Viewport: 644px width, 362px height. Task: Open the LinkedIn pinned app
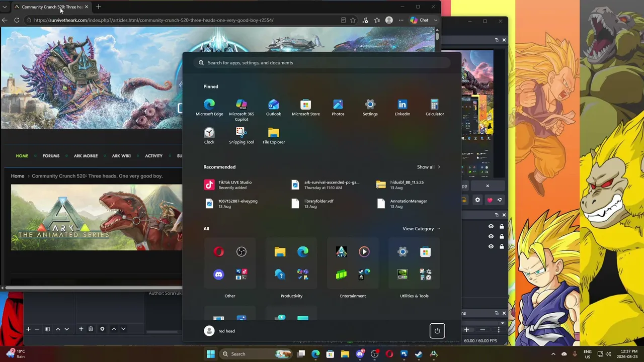[403, 107]
